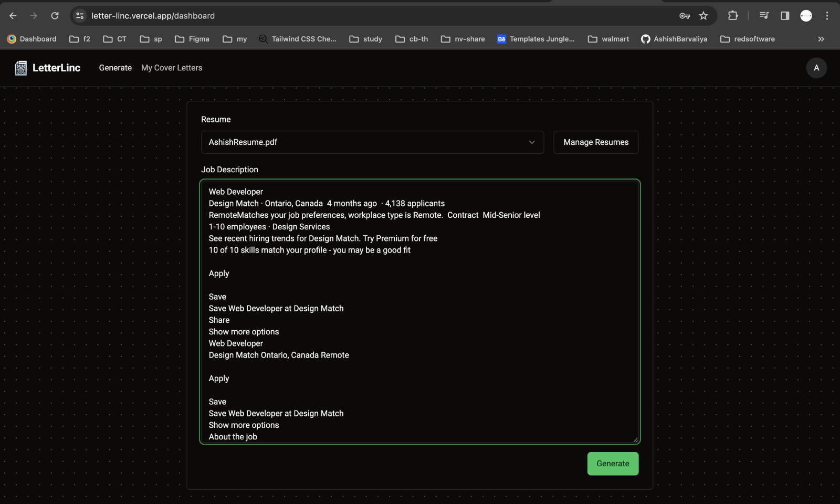Screen dimensions: 840x504
Task: Grab the text area resize handle
Action: point(635,439)
